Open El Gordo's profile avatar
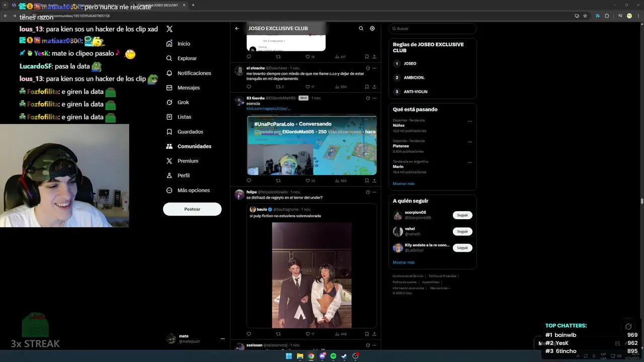This screenshot has width=644, height=362. (239, 101)
